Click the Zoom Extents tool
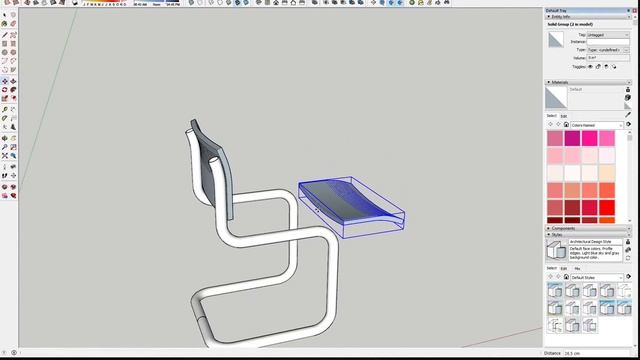Viewport: 640px width, 360px height. pyautogui.click(x=4, y=156)
